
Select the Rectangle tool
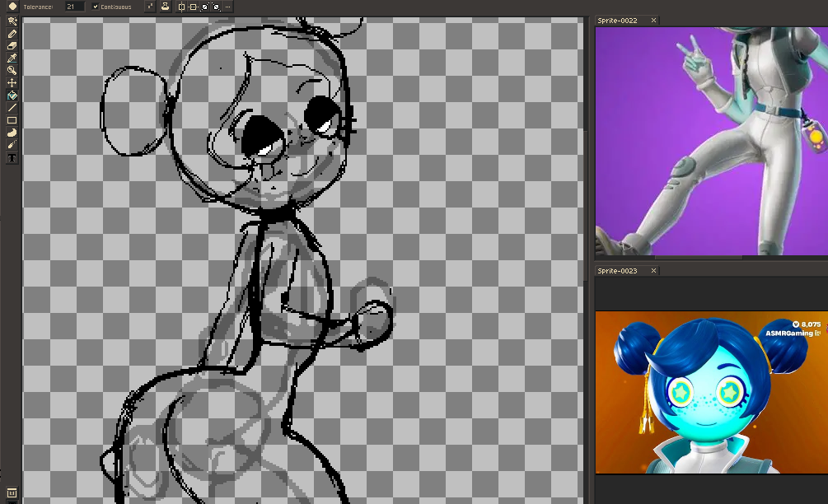(12, 120)
